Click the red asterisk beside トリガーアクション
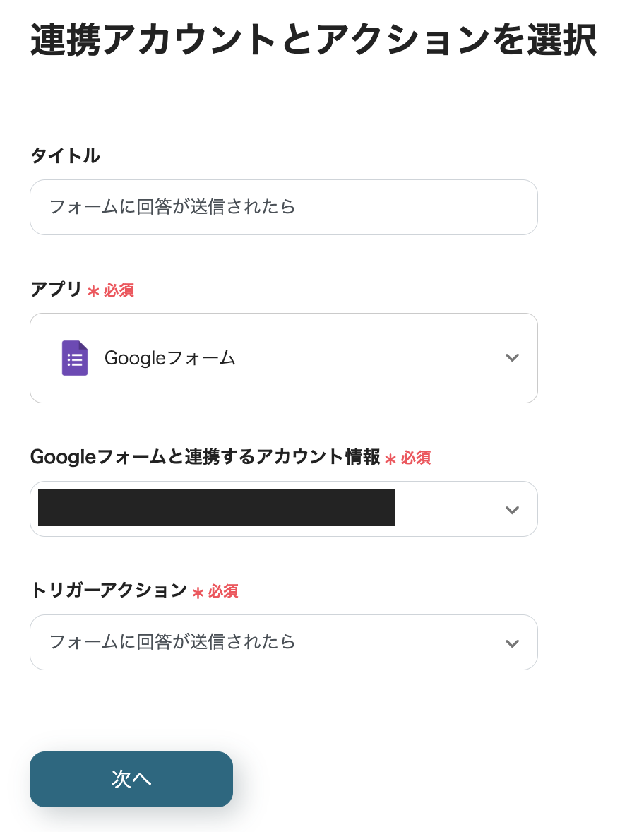 [x=198, y=593]
